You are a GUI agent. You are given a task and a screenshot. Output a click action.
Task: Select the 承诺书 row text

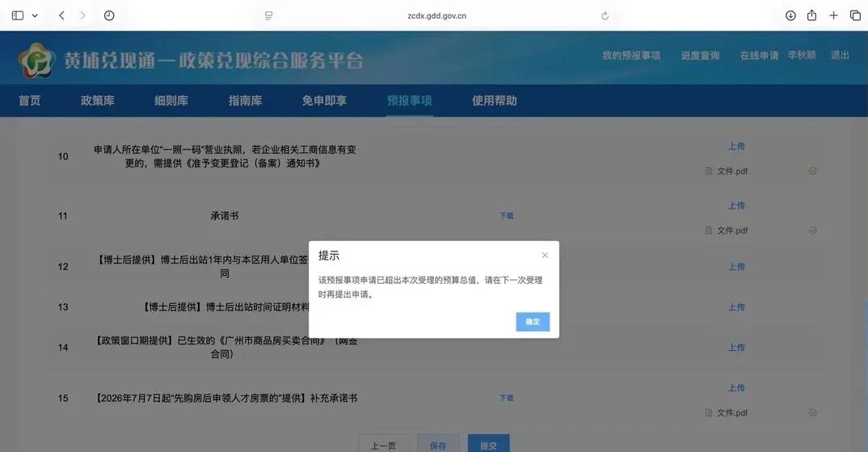tap(224, 216)
